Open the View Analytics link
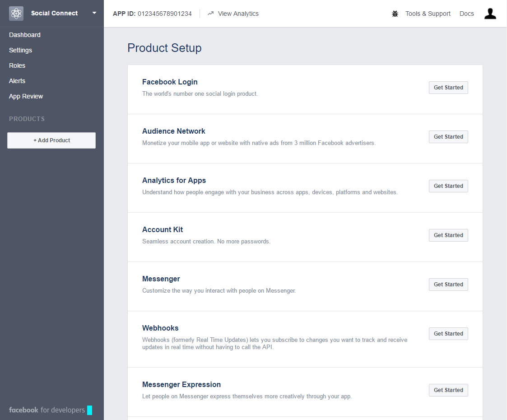 point(238,14)
